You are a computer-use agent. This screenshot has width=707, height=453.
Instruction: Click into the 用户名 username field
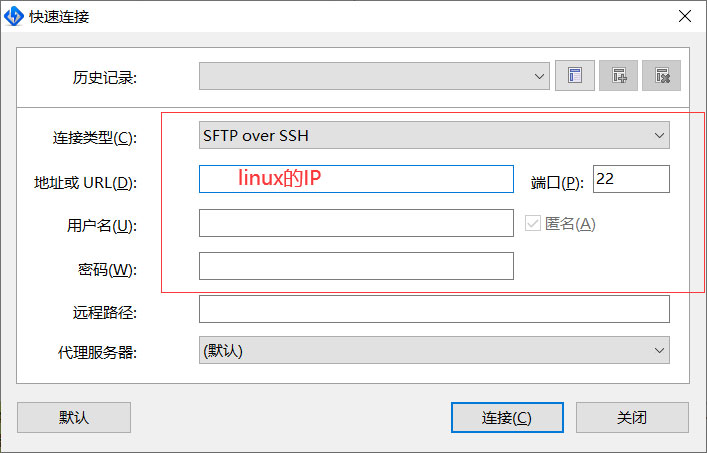[x=356, y=223]
